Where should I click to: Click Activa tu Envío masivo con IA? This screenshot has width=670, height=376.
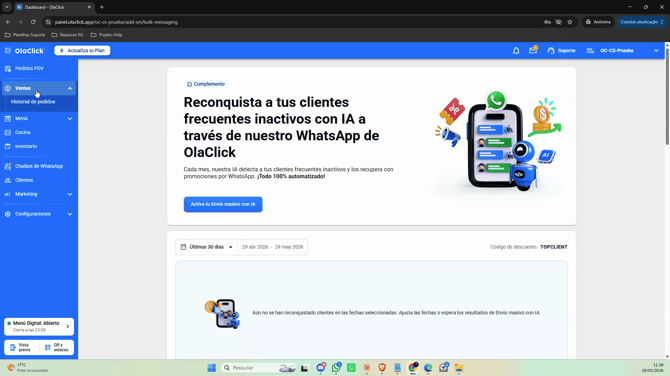(x=223, y=204)
